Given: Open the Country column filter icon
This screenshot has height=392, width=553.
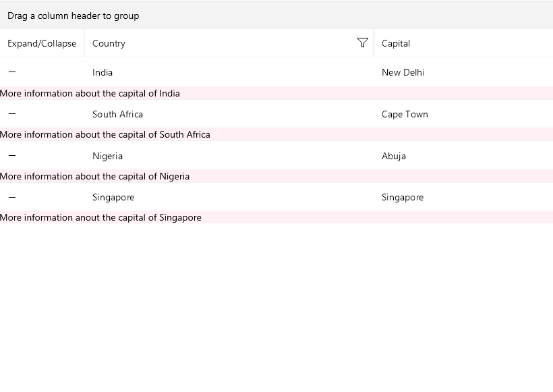Looking at the screenshot, I should 363,43.
